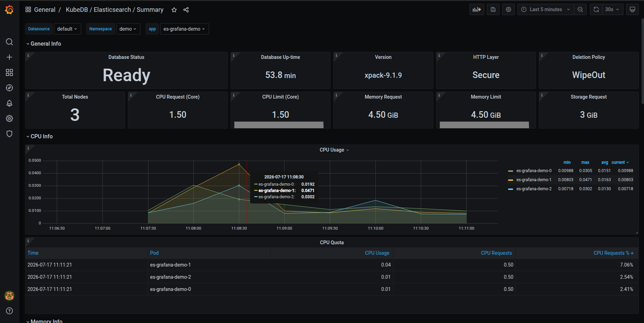The height and width of the screenshot is (323, 644).
Task: Click green swatch of es-grafana-demo-0 legend
Action: (511, 171)
